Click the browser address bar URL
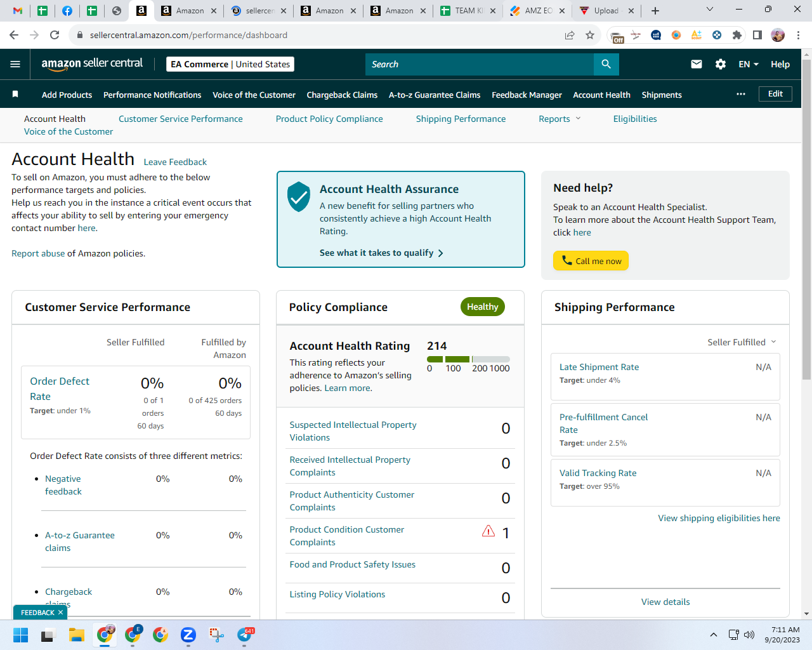 tap(188, 35)
